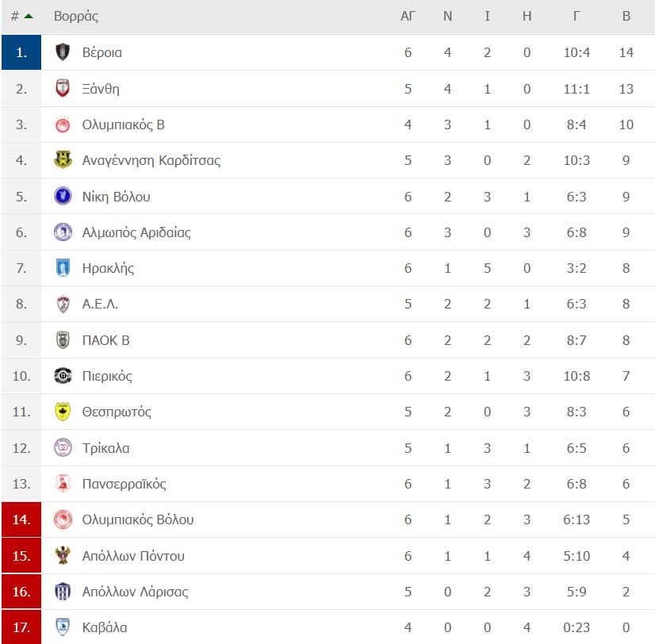Click the blue position 1 promotion marker

pos(21,52)
